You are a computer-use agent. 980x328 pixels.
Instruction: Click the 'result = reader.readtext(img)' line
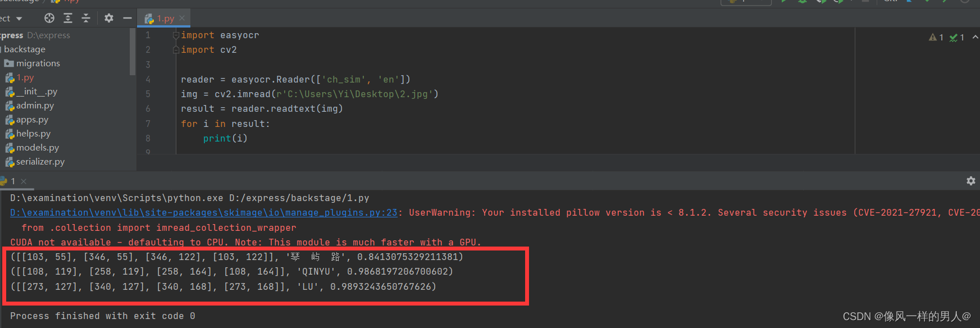click(262, 108)
